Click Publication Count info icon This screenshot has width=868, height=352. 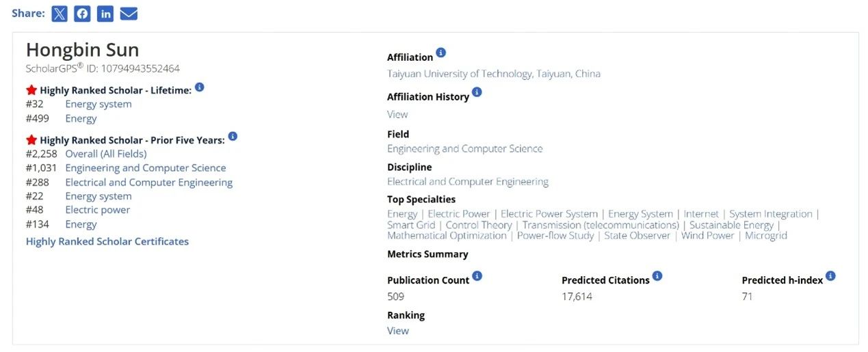coord(477,276)
